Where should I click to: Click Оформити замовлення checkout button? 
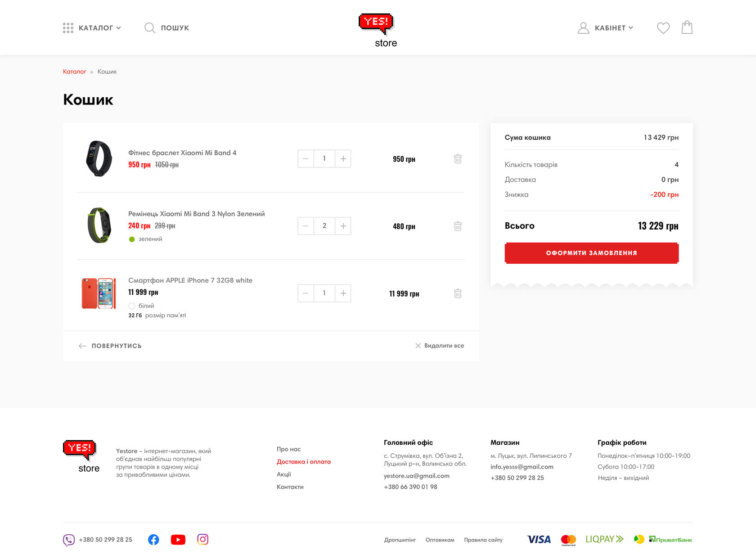coord(591,253)
